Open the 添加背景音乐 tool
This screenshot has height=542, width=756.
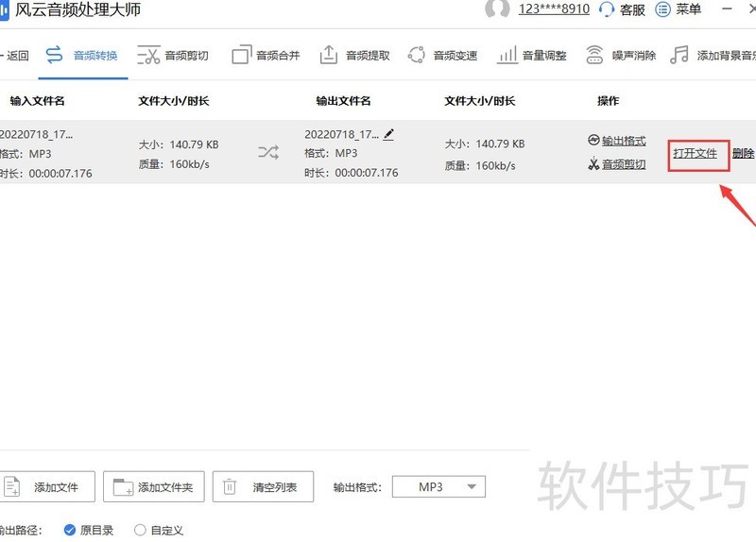pyautogui.click(x=713, y=56)
